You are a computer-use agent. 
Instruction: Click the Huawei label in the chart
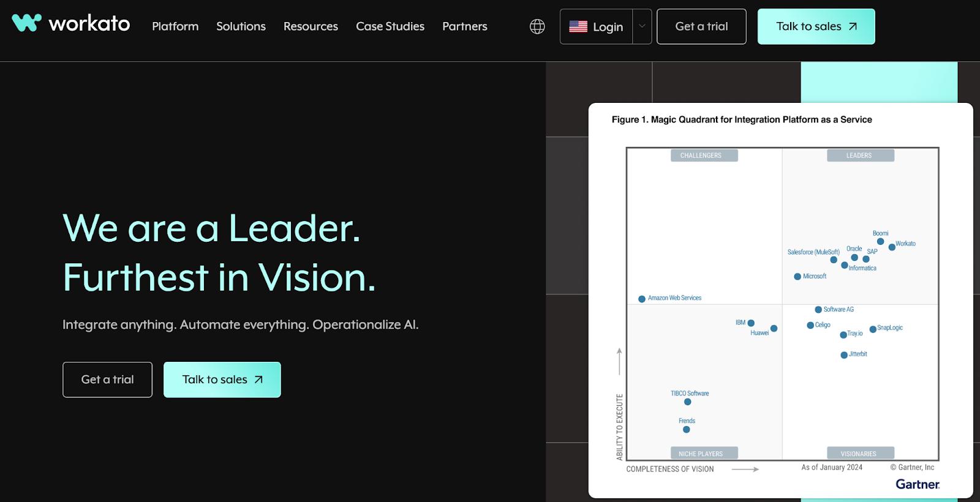759,333
